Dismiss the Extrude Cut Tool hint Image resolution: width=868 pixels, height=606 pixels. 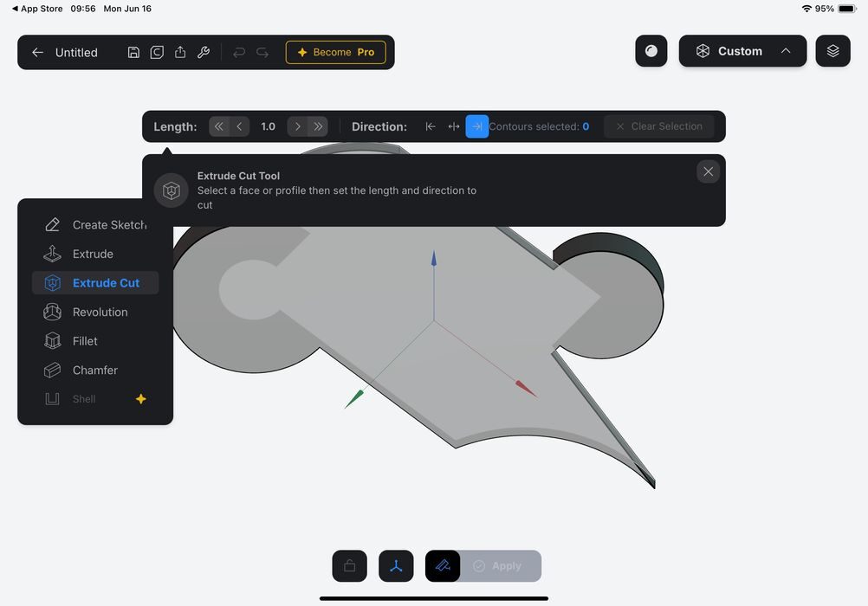pos(708,171)
